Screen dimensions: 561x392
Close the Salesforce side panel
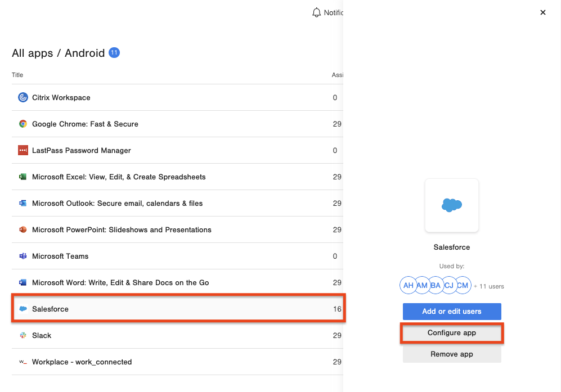pyautogui.click(x=542, y=12)
